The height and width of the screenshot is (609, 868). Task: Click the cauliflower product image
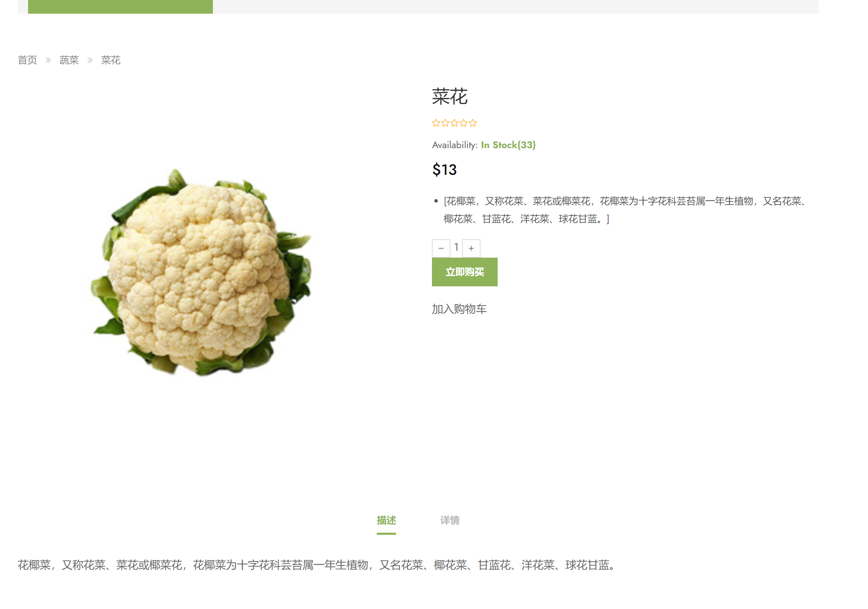tap(202, 272)
